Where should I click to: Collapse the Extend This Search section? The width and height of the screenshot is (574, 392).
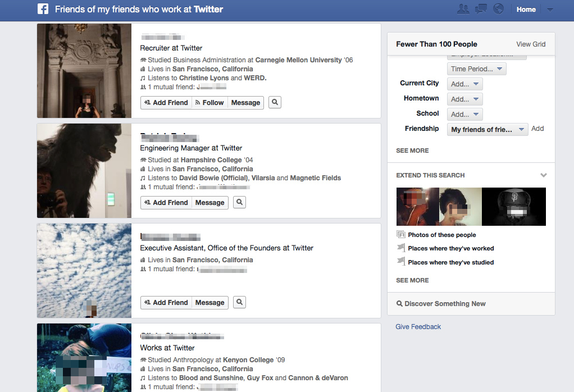point(544,175)
